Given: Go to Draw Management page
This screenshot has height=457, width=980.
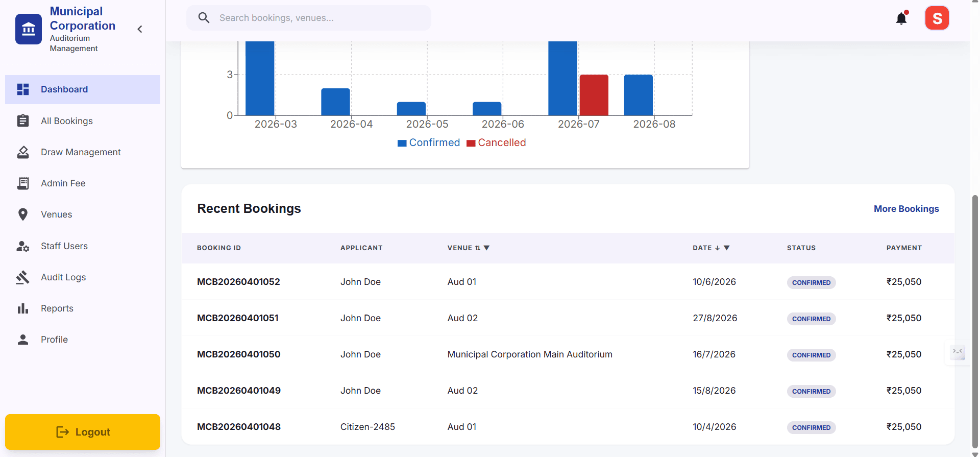Looking at the screenshot, I should (83, 152).
